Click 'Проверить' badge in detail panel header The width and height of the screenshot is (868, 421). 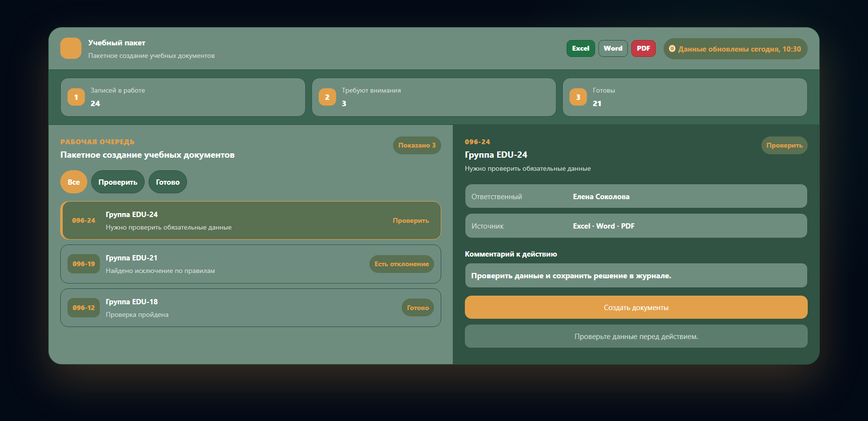point(785,145)
